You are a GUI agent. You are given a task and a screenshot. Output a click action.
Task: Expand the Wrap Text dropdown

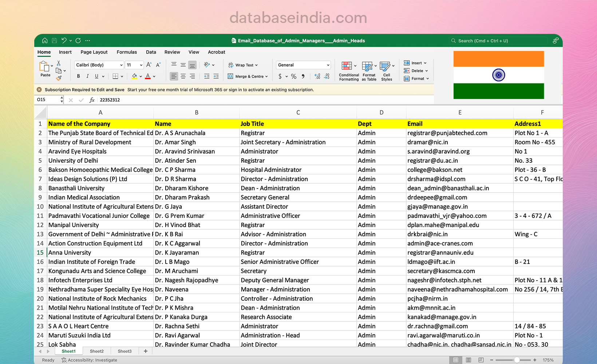(256, 65)
